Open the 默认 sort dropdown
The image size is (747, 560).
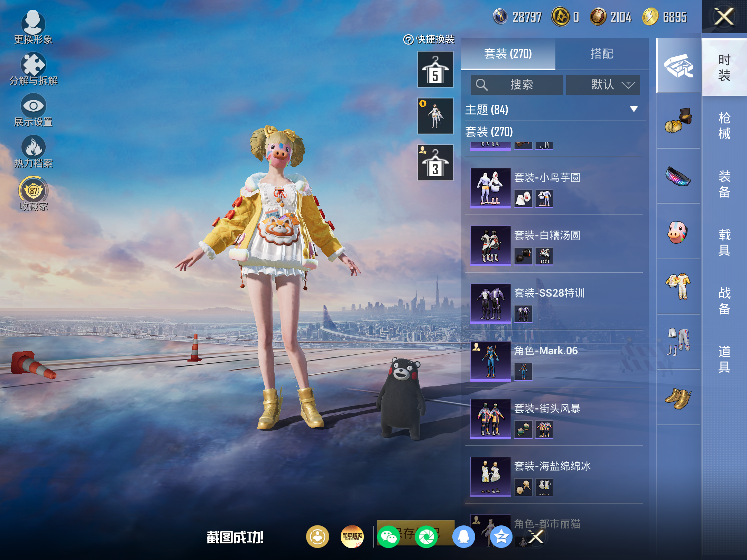[x=603, y=85]
